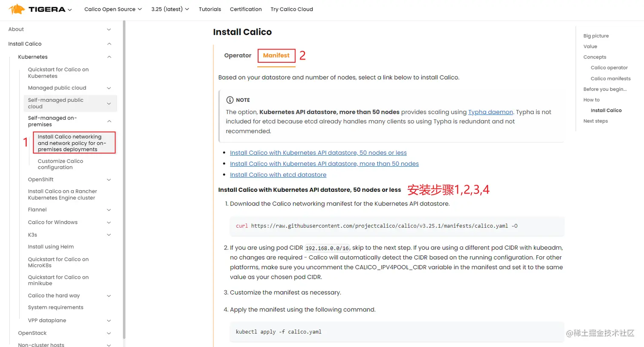Jump to How to in outline

pyautogui.click(x=591, y=100)
